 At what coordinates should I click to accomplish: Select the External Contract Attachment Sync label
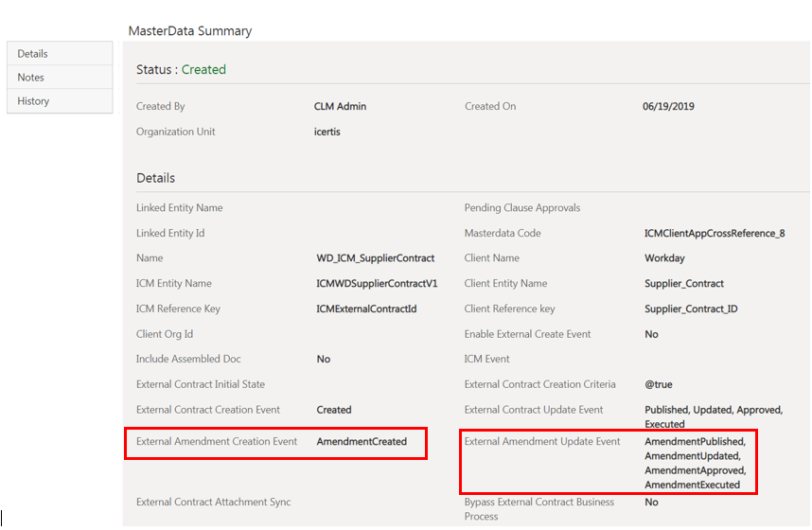[x=213, y=502]
